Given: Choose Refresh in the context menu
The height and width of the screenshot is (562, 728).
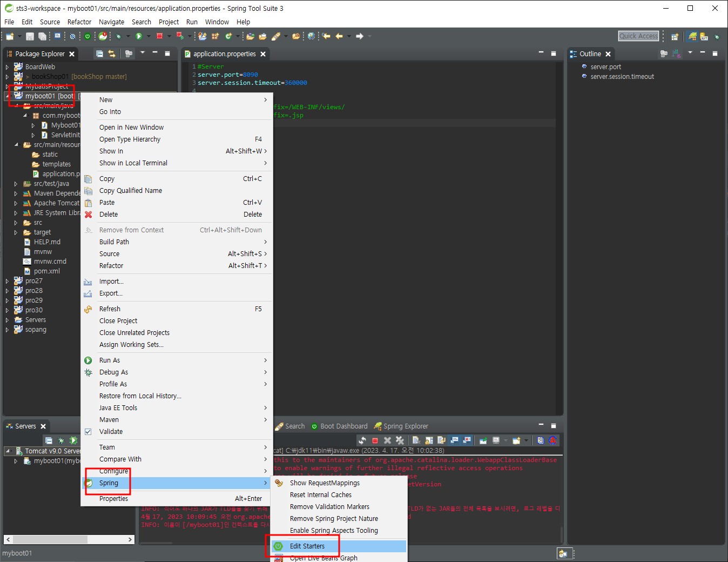Looking at the screenshot, I should [177, 309].
